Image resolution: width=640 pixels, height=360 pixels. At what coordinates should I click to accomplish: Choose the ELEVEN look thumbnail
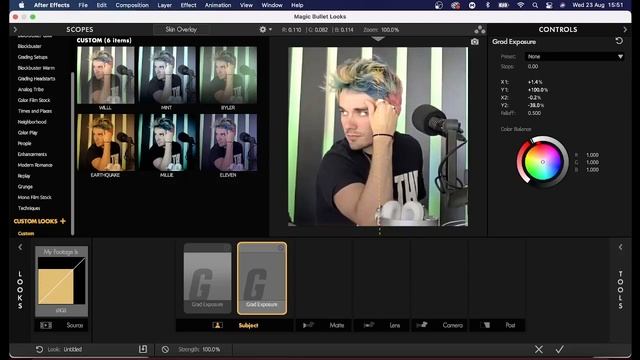tap(228, 142)
